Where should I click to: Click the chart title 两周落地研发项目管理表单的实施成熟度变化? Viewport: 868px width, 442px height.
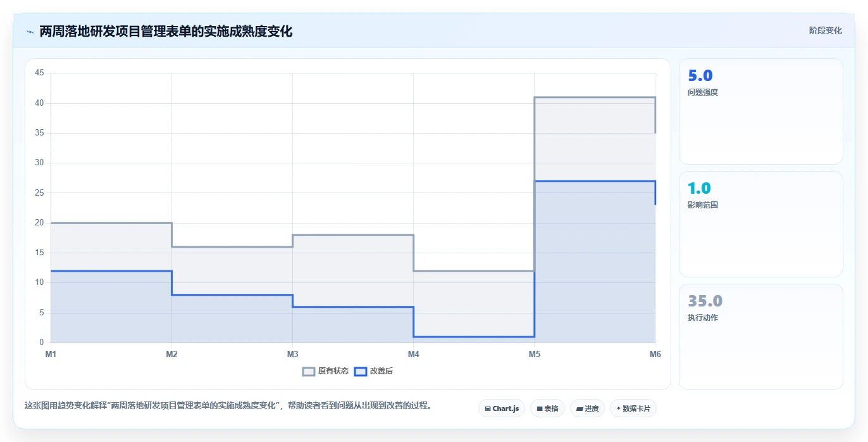coord(166,31)
